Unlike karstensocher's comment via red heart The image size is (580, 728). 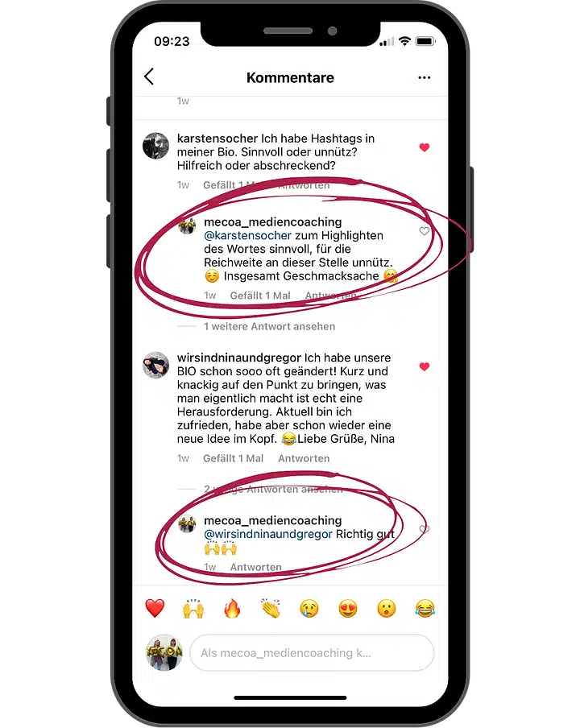424,147
